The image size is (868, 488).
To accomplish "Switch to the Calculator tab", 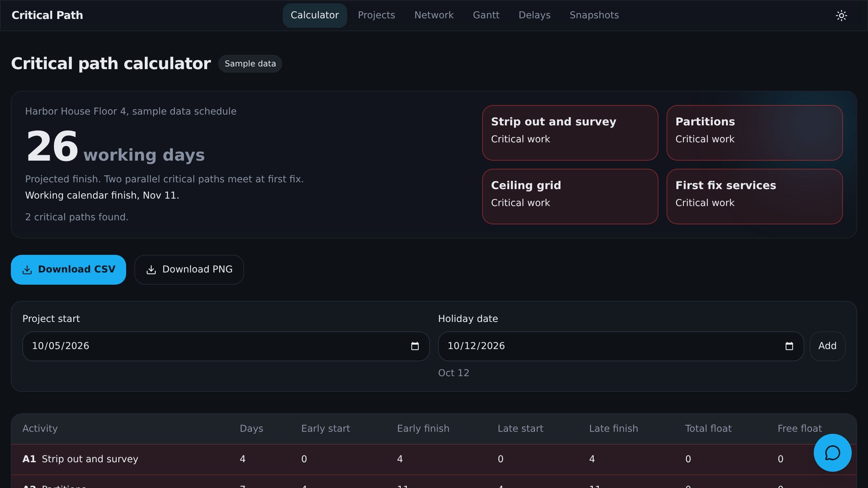I will tap(315, 15).
